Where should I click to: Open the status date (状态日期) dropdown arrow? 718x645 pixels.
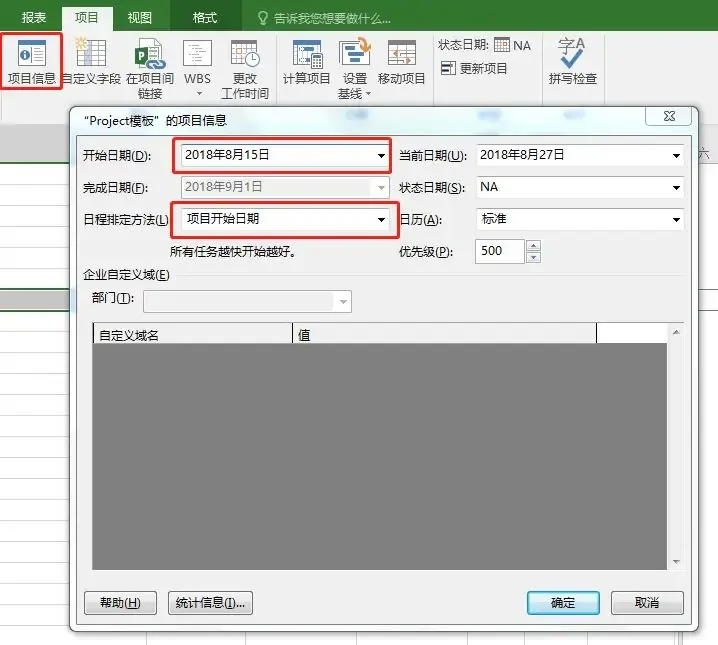[x=676, y=187]
